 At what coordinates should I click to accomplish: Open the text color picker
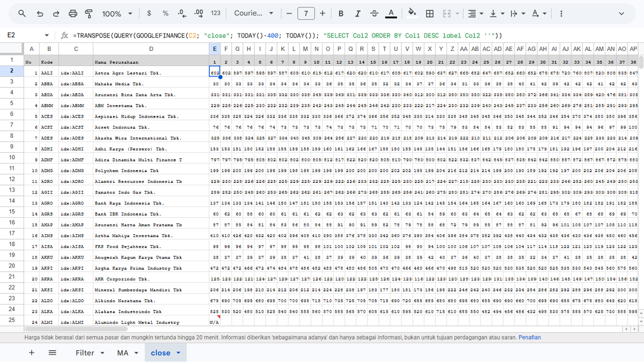point(391,13)
